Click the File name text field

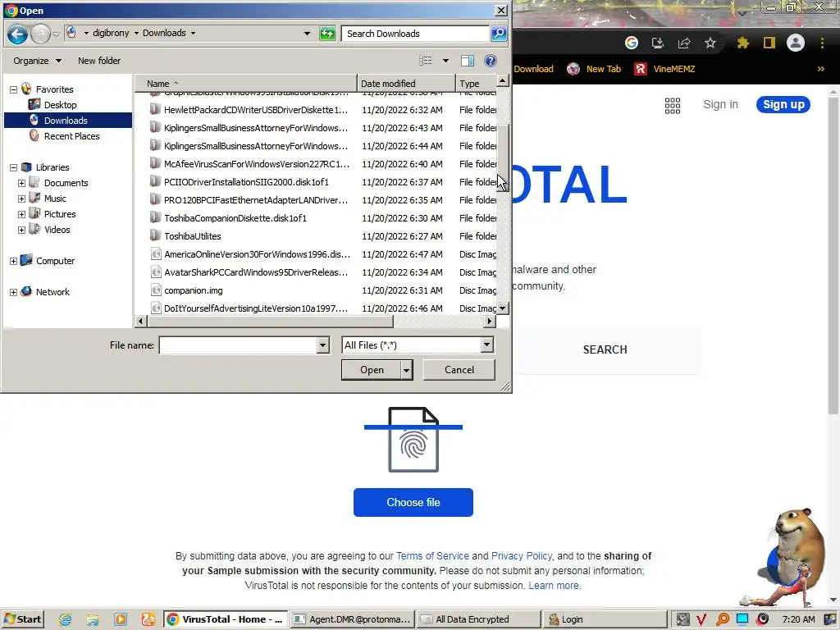point(238,345)
